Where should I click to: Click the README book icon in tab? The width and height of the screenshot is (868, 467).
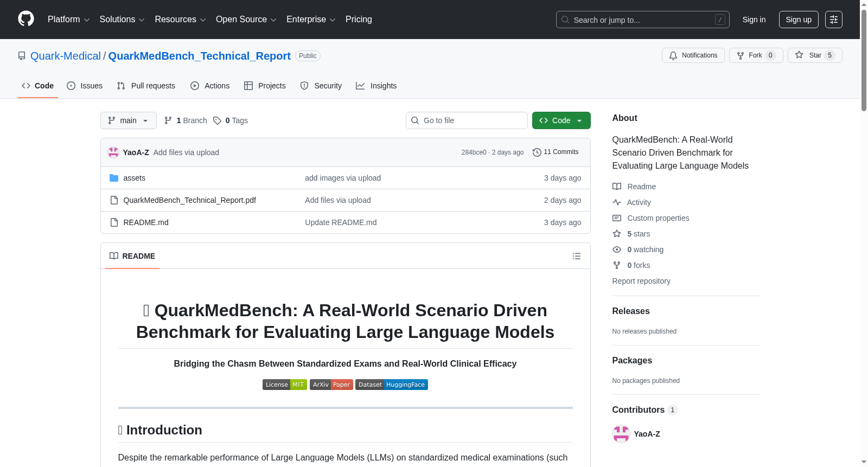114,256
